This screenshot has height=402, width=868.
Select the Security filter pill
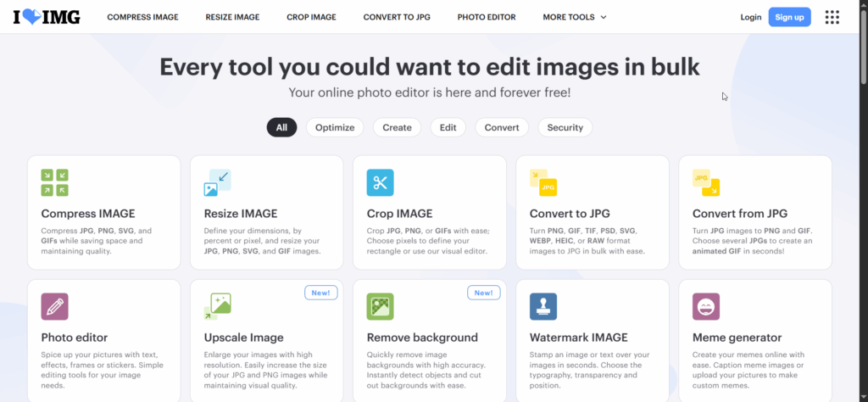click(565, 127)
